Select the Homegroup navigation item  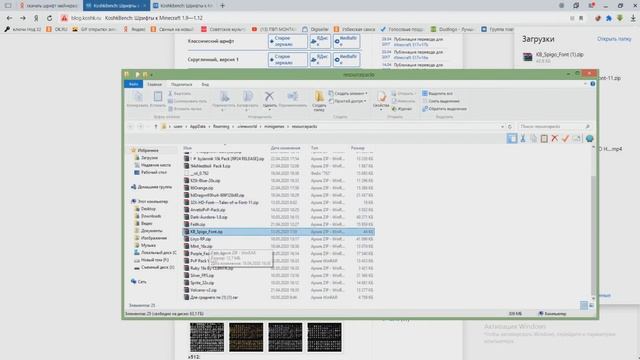154,187
